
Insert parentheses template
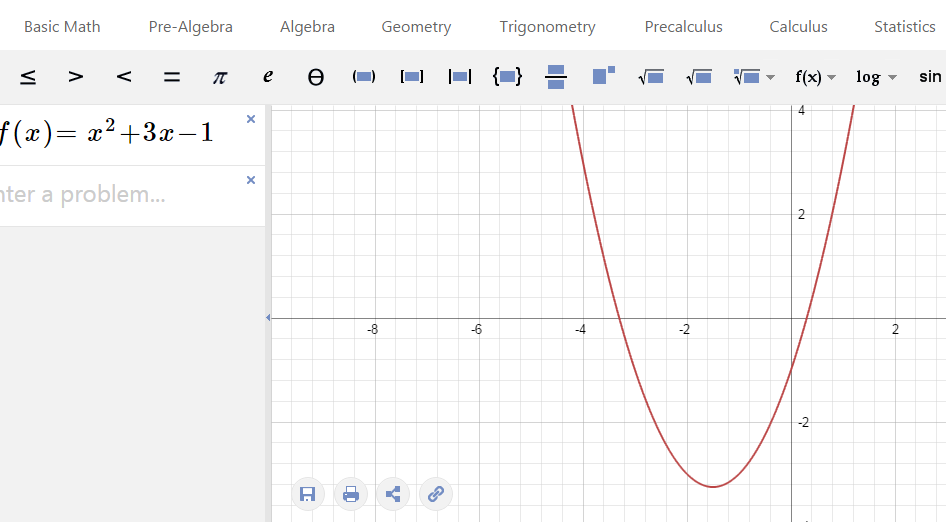coord(364,77)
